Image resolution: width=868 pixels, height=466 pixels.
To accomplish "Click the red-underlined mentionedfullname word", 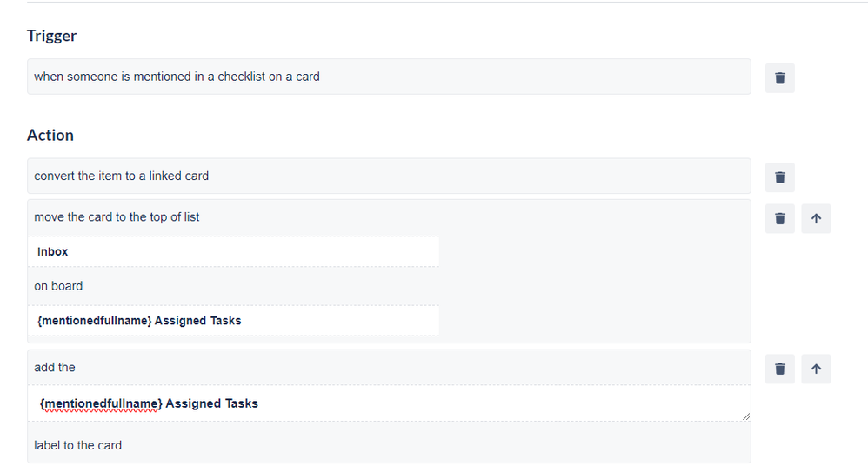I will 101,404.
